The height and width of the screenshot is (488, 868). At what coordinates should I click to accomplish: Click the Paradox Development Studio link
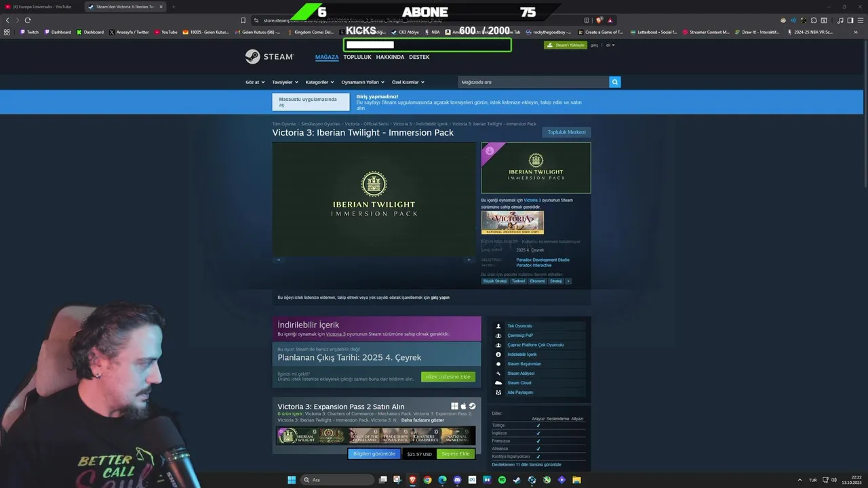pyautogui.click(x=542, y=260)
